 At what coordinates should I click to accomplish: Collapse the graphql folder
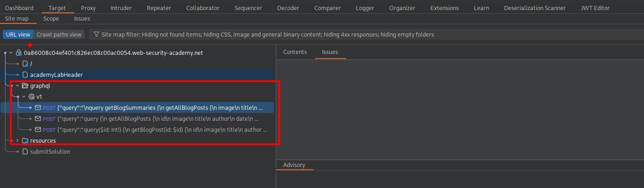pyautogui.click(x=17, y=86)
